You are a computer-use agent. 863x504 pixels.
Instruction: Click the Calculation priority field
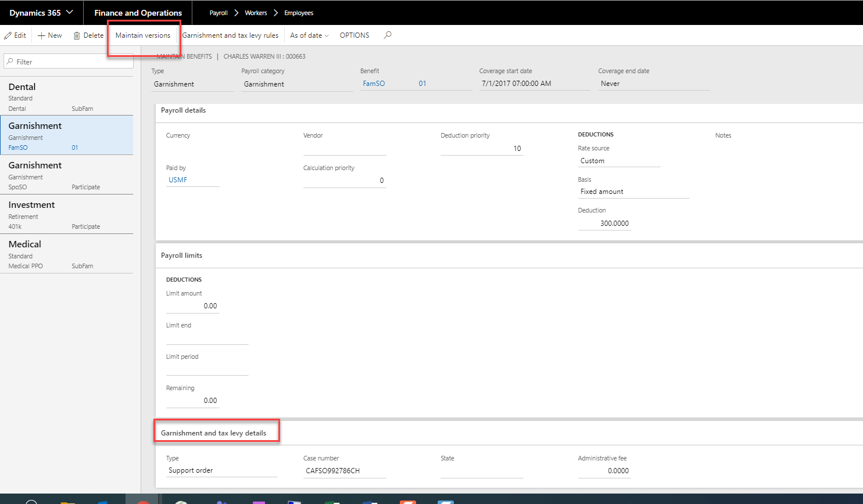[x=345, y=181]
